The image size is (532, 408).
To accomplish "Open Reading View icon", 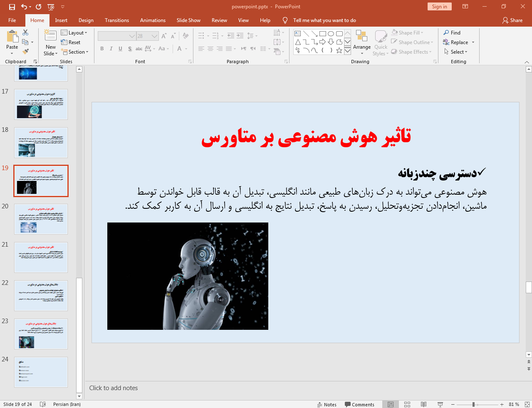I will [423, 404].
